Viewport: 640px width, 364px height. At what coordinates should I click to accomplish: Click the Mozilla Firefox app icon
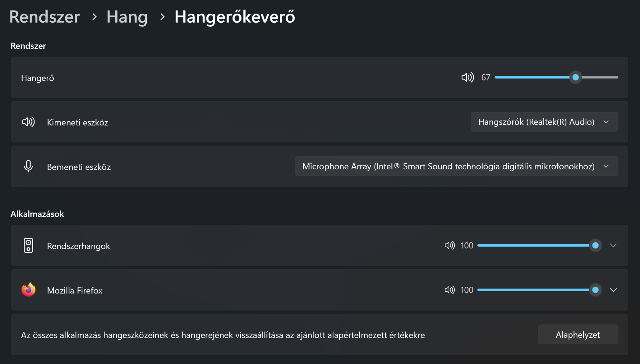(28, 290)
